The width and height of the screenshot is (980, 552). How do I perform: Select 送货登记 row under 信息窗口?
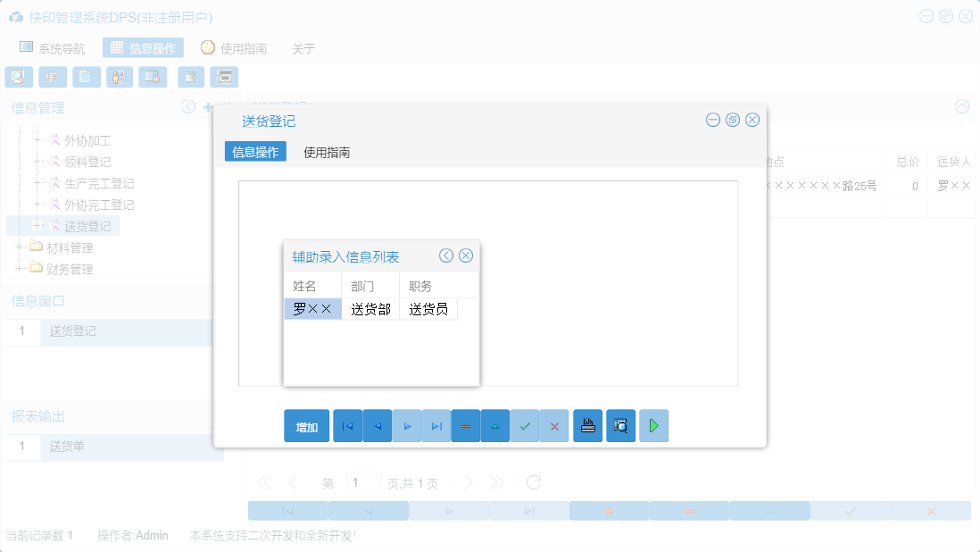point(109,331)
